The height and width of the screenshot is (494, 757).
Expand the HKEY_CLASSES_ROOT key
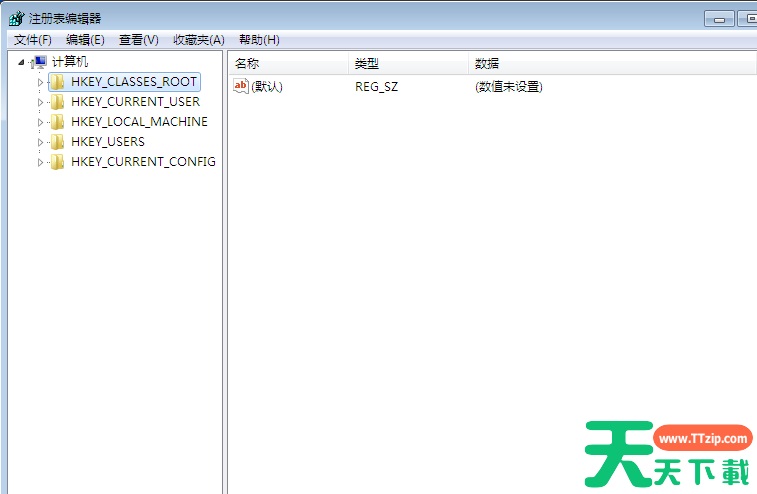(41, 82)
